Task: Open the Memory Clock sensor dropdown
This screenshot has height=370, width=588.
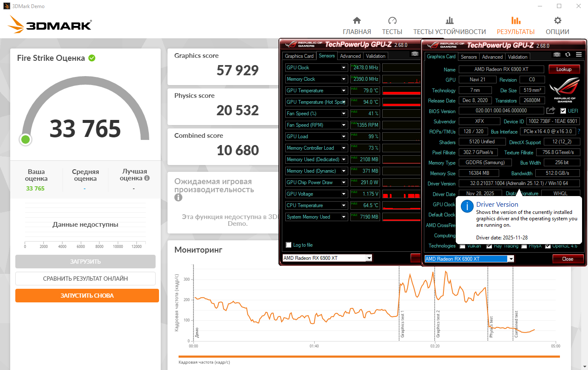Action: click(344, 79)
